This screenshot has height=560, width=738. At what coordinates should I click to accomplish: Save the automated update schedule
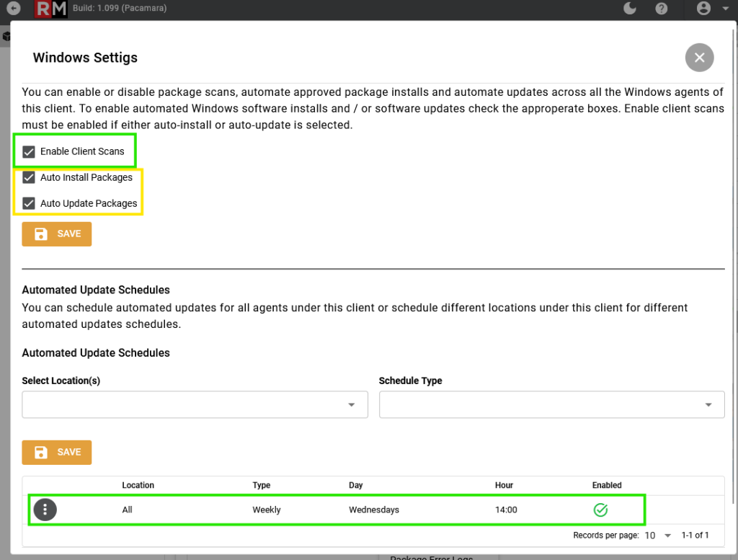point(56,452)
